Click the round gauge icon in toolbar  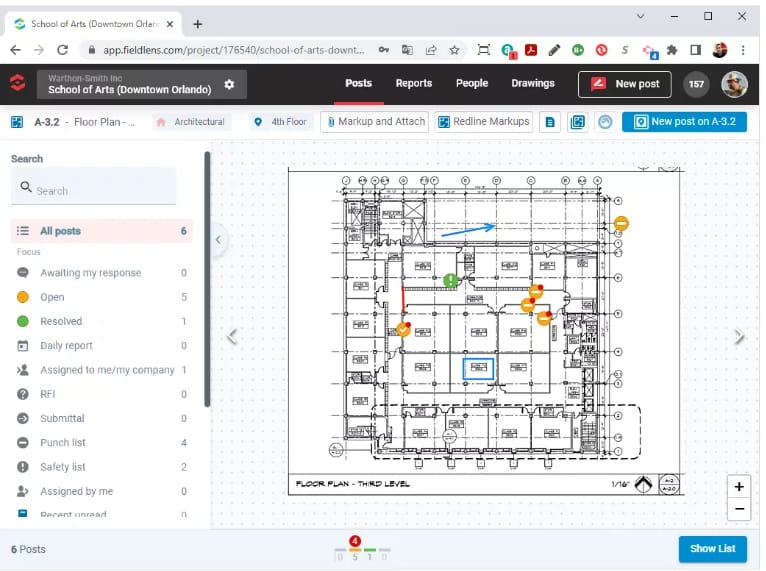[604, 122]
